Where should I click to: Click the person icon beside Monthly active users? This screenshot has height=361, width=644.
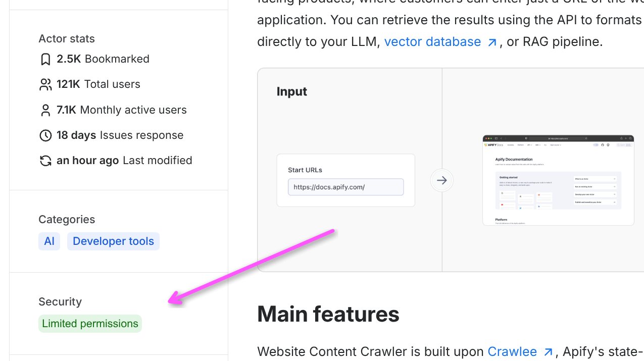[x=45, y=110]
